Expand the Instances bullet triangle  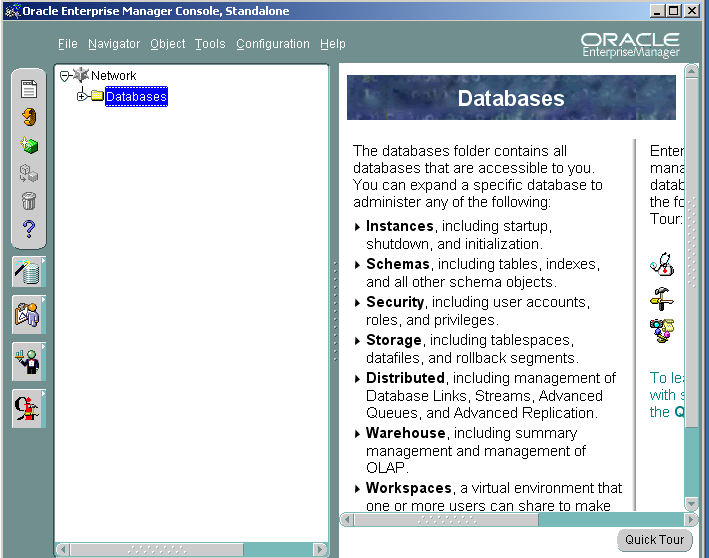coord(357,227)
